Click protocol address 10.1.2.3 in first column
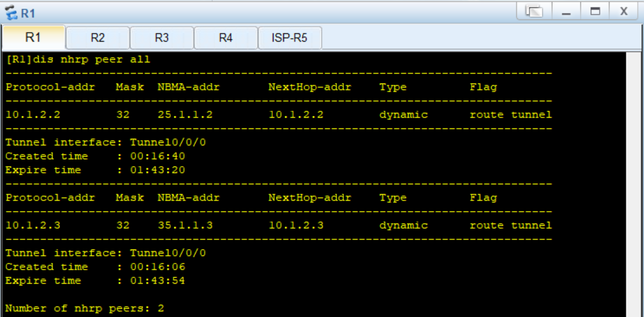Viewport: 644px width, 317px height. [33, 225]
